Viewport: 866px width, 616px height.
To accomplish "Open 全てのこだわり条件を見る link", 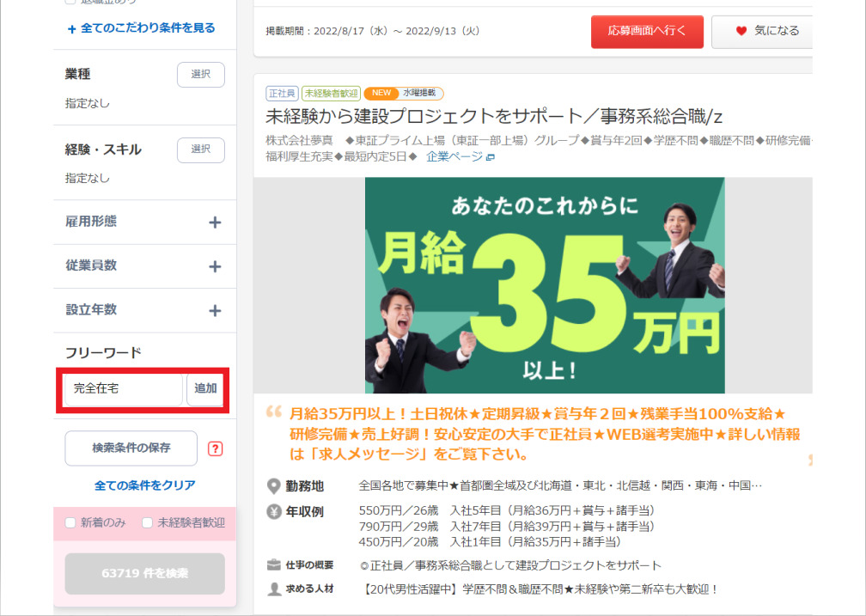I will (x=148, y=28).
